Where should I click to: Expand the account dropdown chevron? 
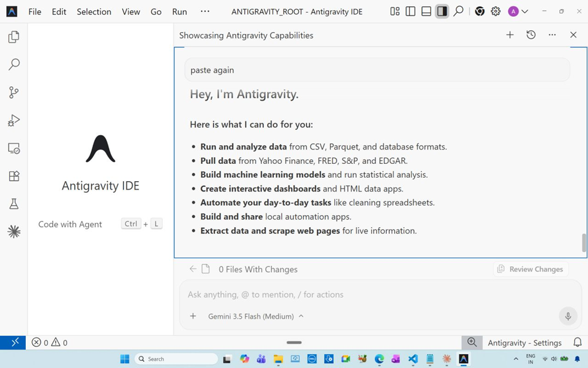[x=525, y=11]
